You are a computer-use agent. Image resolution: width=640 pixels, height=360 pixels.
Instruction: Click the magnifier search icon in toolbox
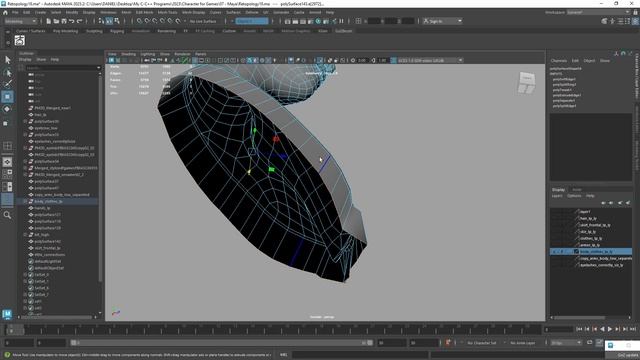(7, 215)
